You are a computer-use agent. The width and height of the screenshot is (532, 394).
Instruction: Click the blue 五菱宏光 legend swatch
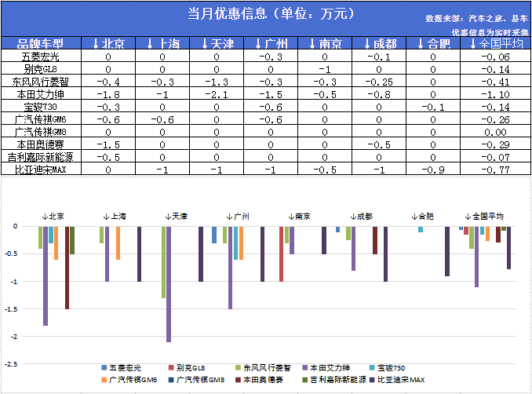104,367
